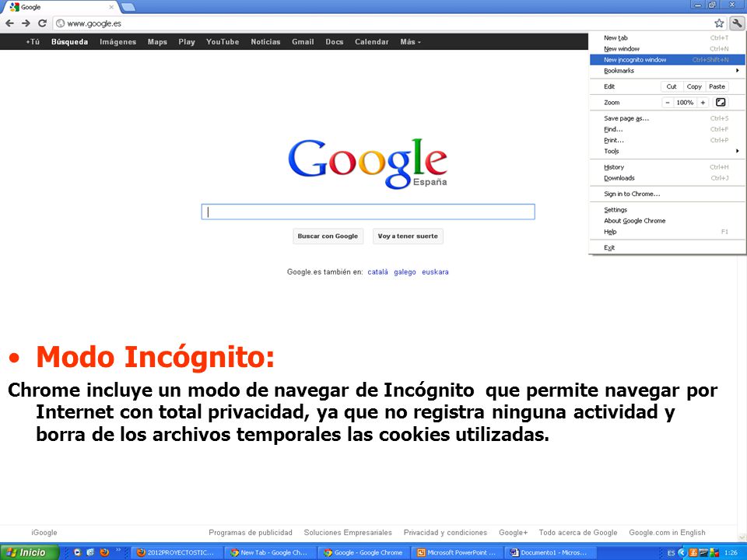
Task: Click the iGoogle footer link
Action: coord(44,532)
